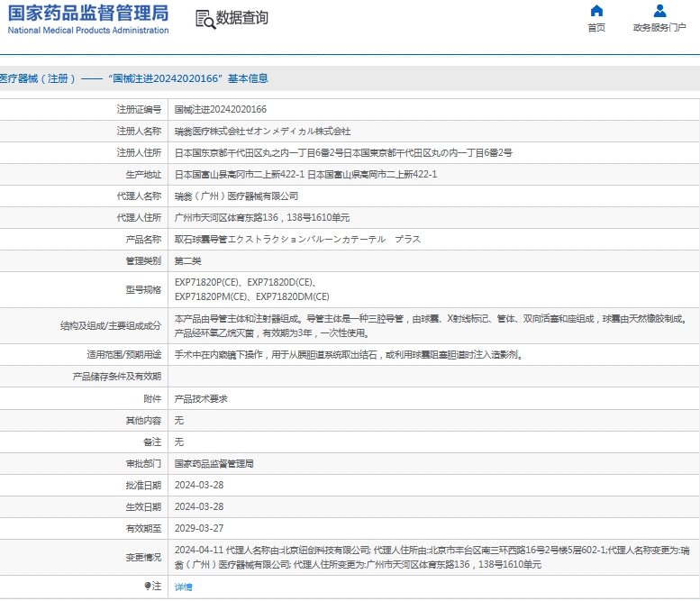Select the 注 label beside 详情
Image resolution: width=700 pixels, height=601 pixels.
[x=152, y=586]
